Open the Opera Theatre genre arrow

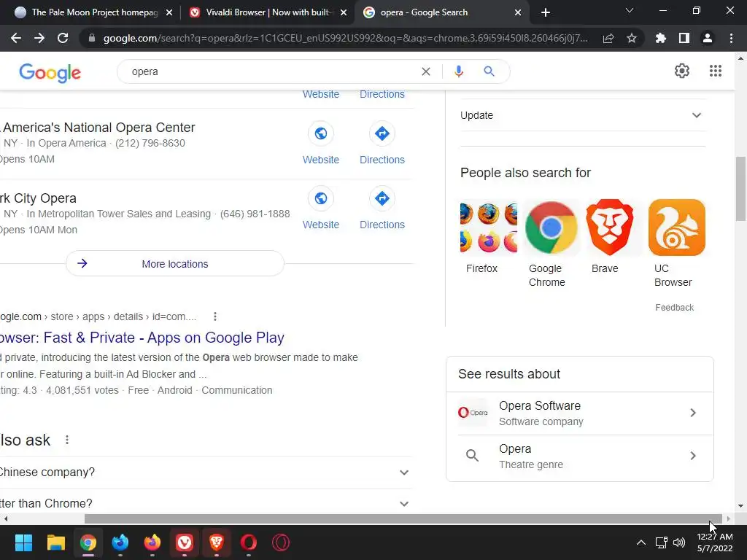(693, 456)
